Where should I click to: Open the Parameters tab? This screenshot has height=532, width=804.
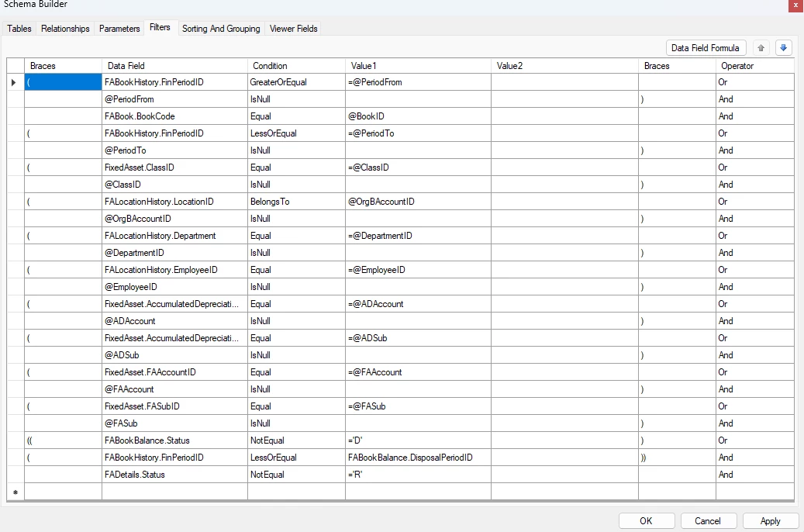119,29
